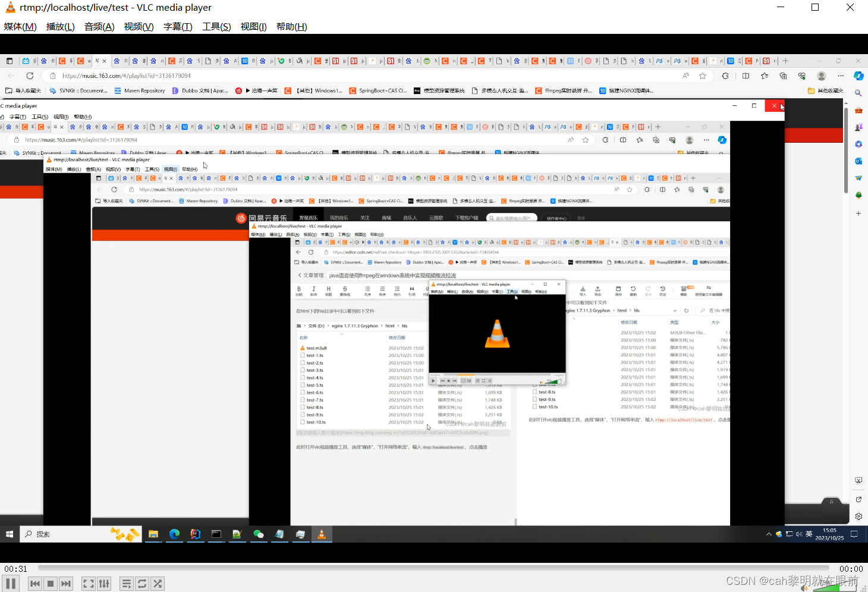Screen dimensions: 868x592
Task: Maximize the VLC media player window
Action: click(815, 7)
